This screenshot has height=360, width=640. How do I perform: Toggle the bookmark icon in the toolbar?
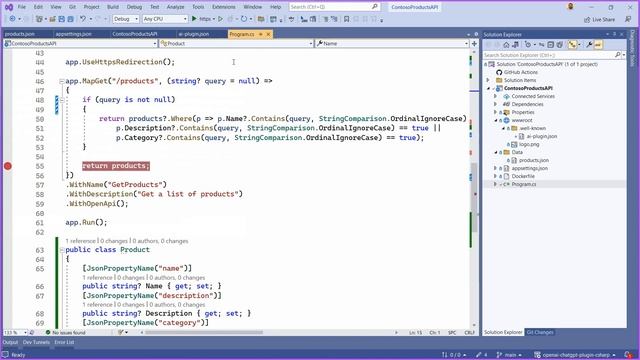(347, 19)
